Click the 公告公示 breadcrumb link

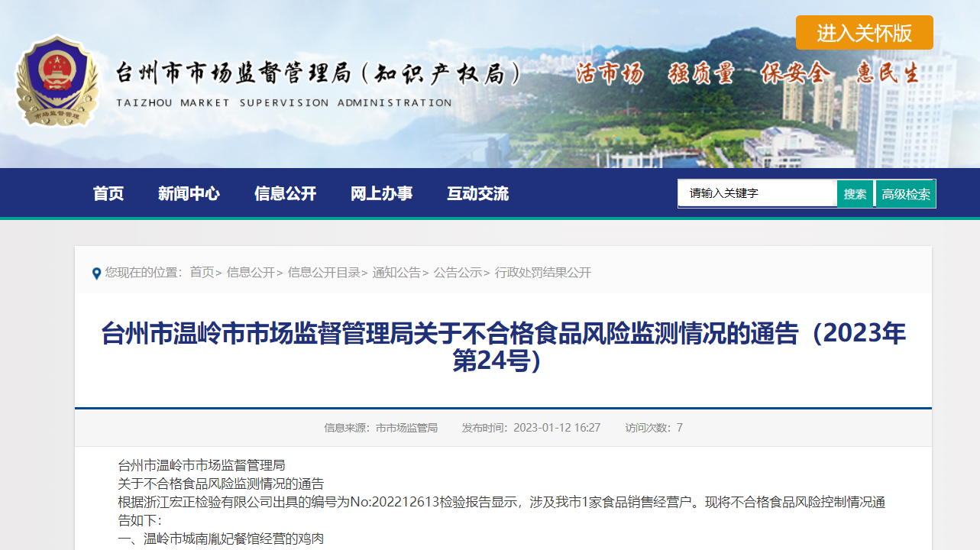(x=458, y=273)
